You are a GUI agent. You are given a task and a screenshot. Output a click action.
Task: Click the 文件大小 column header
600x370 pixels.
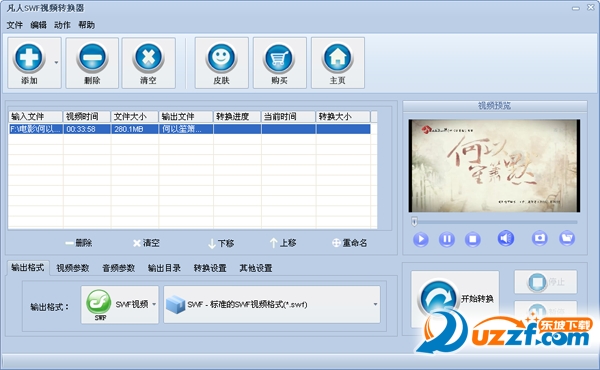135,116
